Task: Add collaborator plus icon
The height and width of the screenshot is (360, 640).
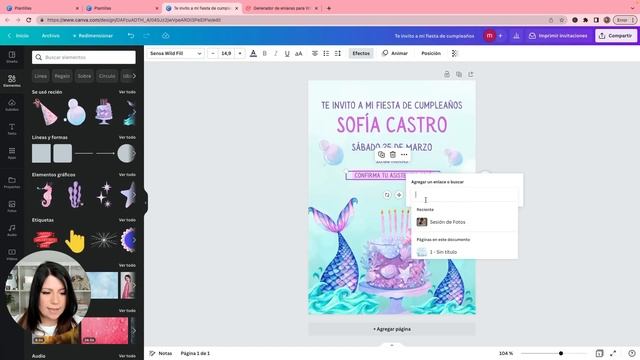Action: 500,36
